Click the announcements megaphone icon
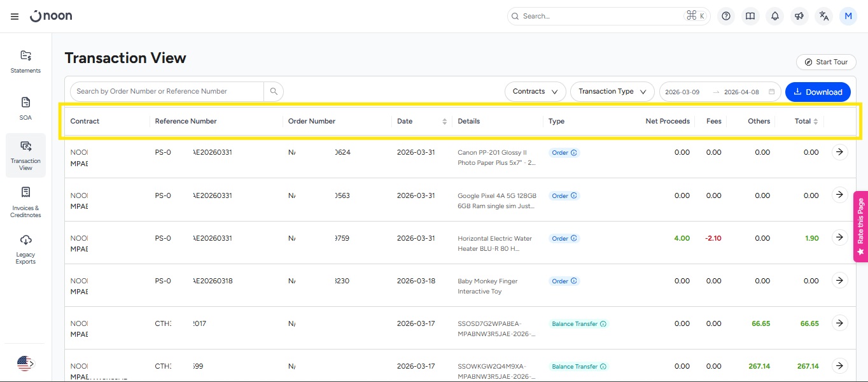Image resolution: width=868 pixels, height=382 pixels. pyautogui.click(x=799, y=17)
